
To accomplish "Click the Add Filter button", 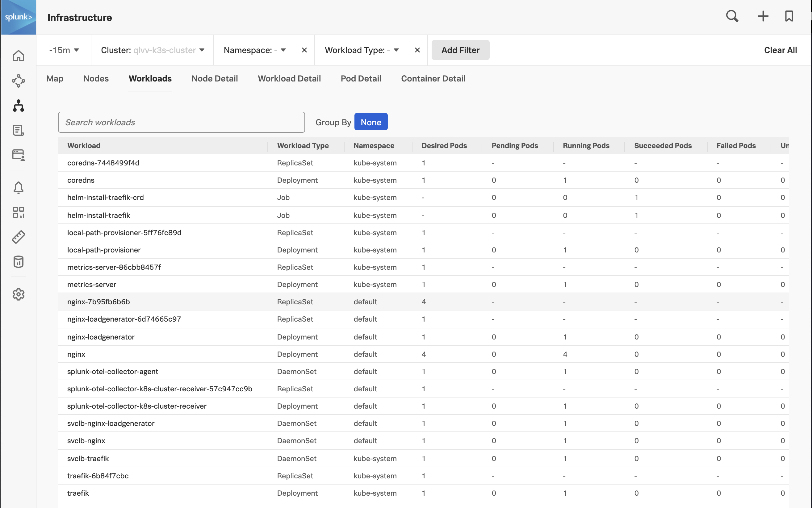I will (460, 50).
